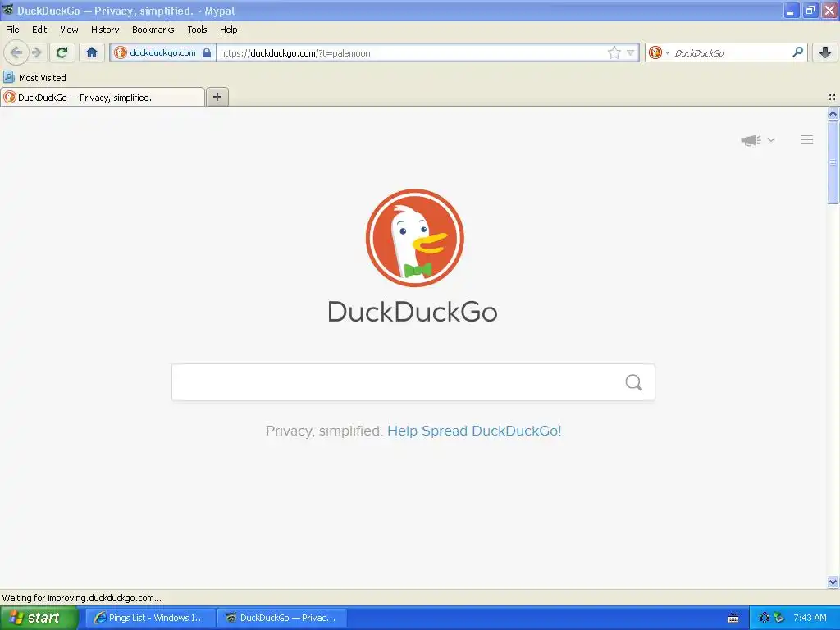
Task: Click page search magnifier button
Action: click(x=634, y=382)
